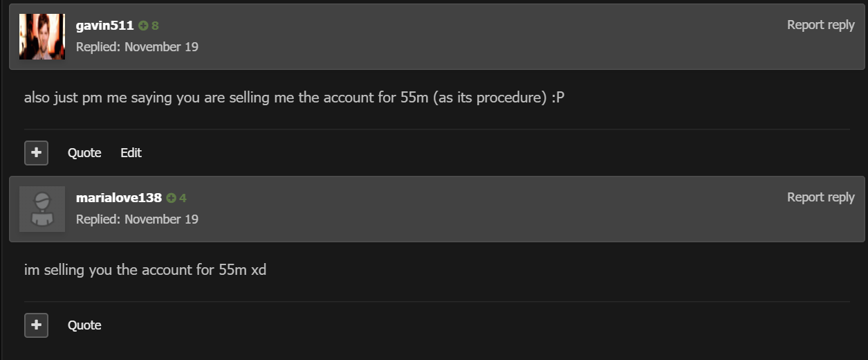Open the November 19 timestamp on marialove138's reply
The width and height of the screenshot is (868, 360).
coord(161,219)
